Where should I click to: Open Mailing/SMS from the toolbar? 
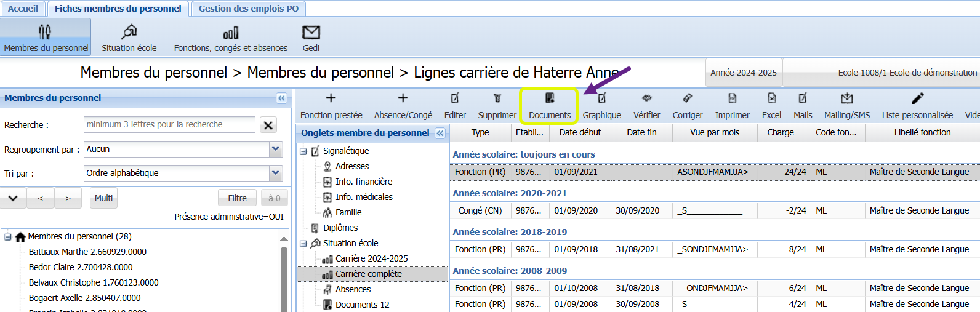pos(846,98)
